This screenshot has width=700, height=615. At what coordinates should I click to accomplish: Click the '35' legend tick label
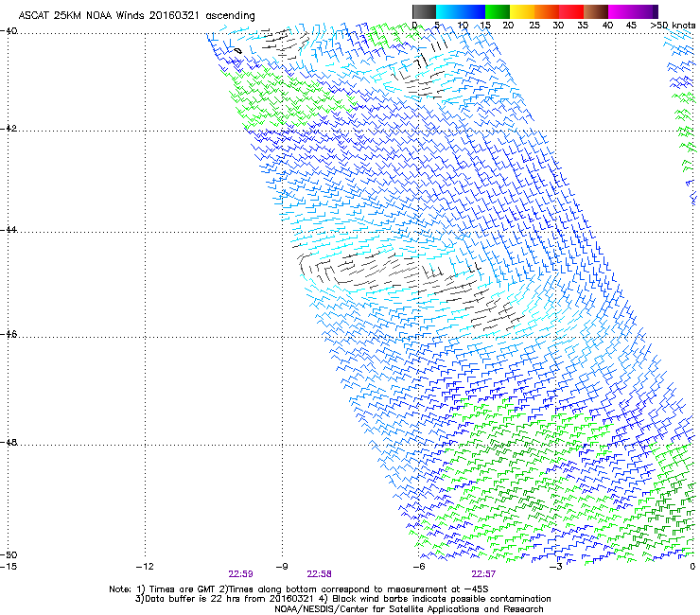583,26
